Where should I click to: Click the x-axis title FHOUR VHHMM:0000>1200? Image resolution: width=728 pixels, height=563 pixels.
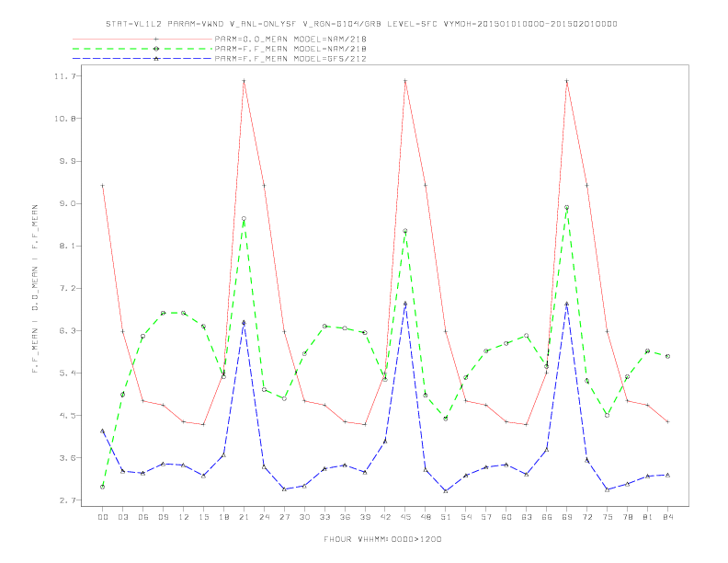[x=382, y=539]
